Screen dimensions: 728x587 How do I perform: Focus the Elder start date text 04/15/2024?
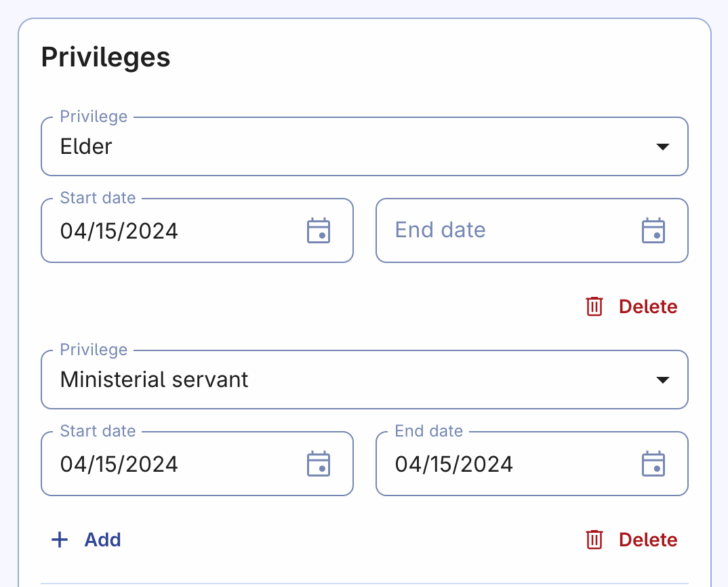point(119,231)
